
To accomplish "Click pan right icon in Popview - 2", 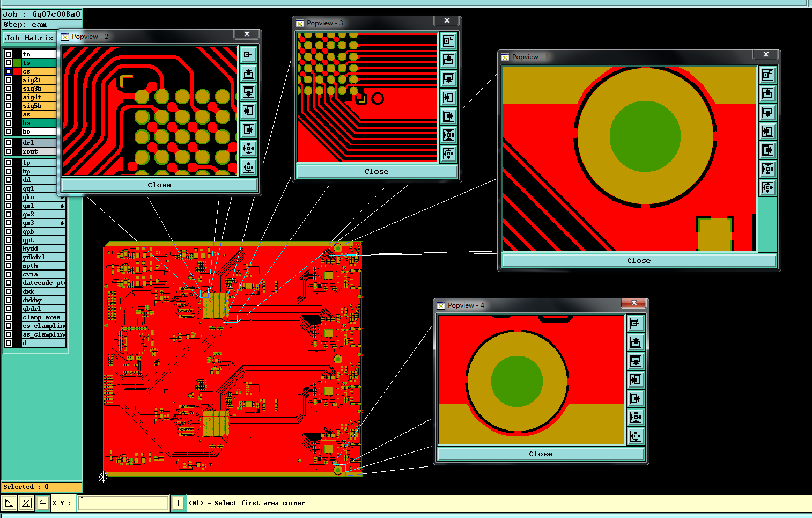I will click(x=248, y=129).
